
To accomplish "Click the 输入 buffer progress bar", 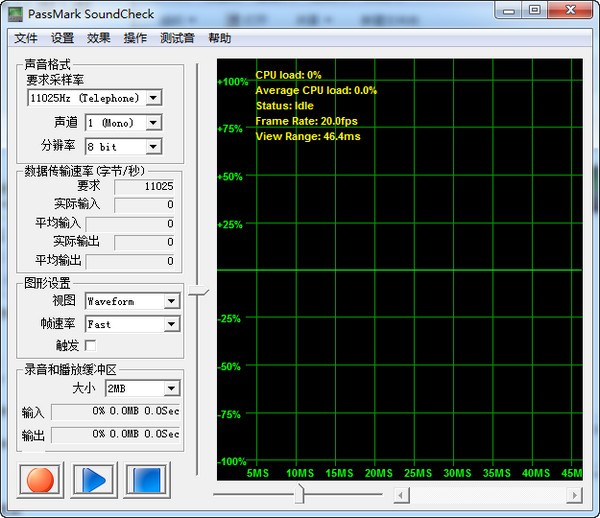I will (x=116, y=412).
